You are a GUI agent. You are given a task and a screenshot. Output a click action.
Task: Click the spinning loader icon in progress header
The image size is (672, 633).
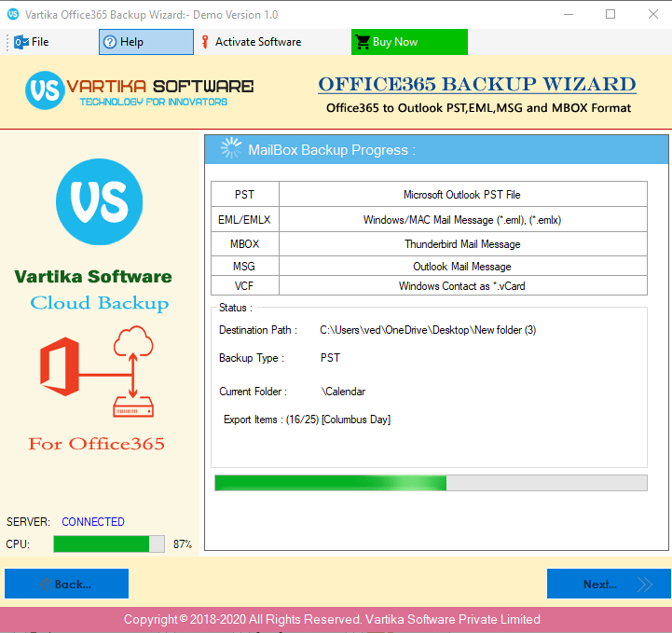230,148
